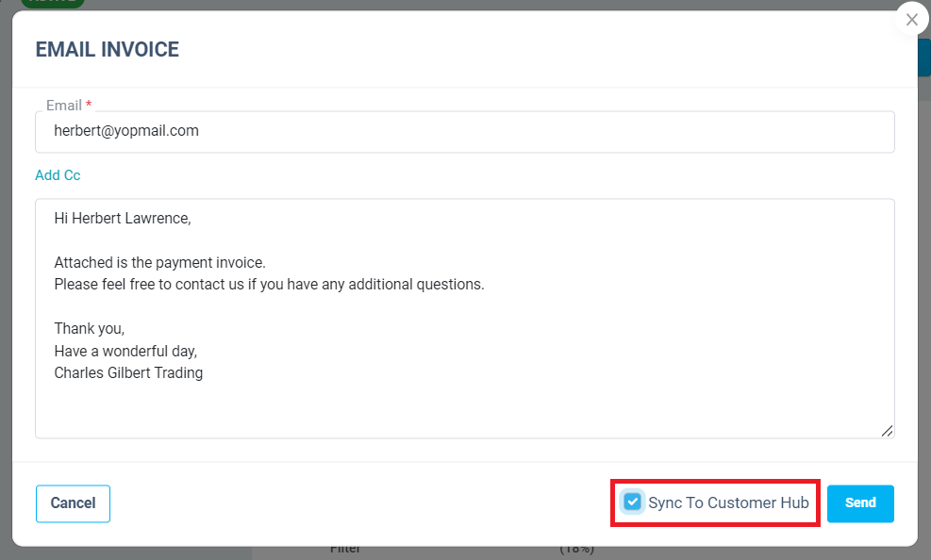The width and height of the screenshot is (931, 560).
Task: Uncheck the Sync To Customer Hub checkbox
Action: (x=633, y=502)
